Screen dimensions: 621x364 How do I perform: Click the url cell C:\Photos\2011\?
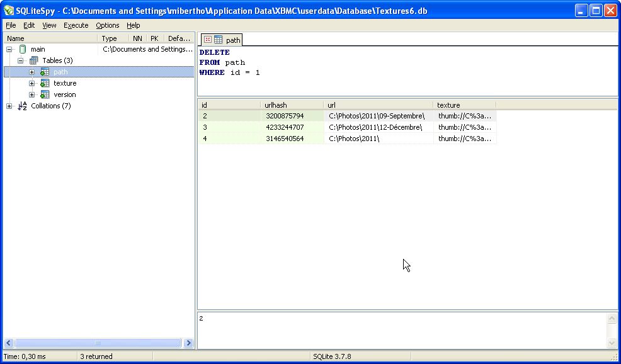[379, 139]
